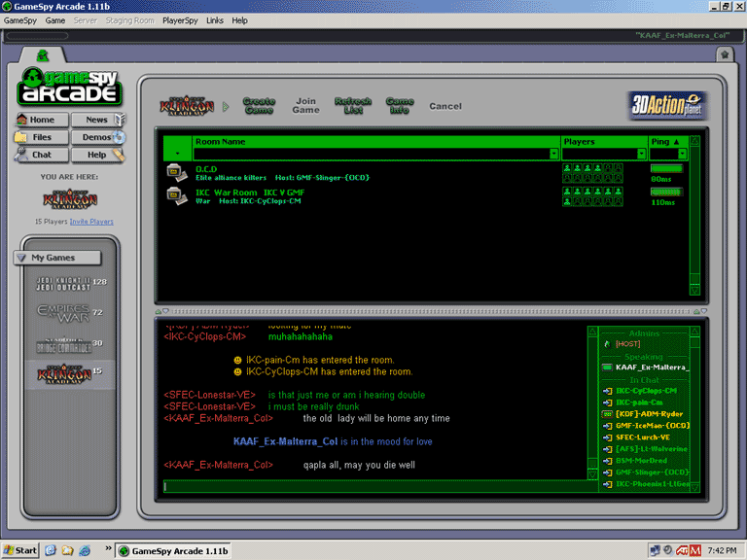Open Game Info
The image size is (747, 560).
tap(400, 106)
